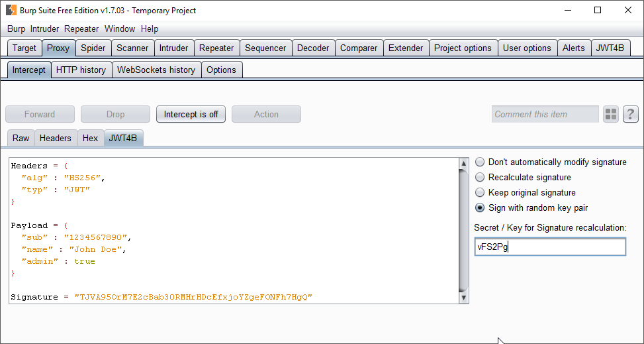Maximize the Burp Suite window
Image resolution: width=644 pixels, height=344 pixels.
tap(598, 11)
